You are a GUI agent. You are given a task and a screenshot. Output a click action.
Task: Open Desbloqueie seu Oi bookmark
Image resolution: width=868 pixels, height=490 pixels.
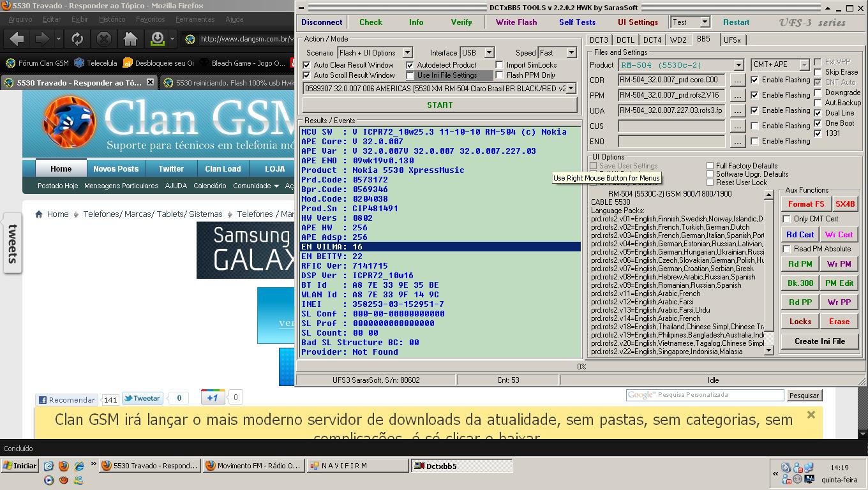(x=158, y=63)
